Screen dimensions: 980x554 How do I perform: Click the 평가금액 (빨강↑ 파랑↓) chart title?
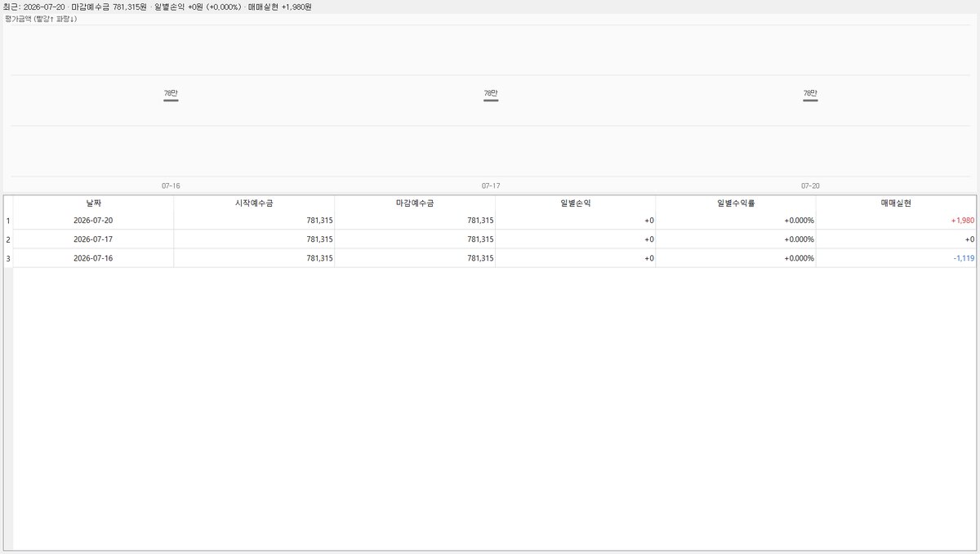point(41,18)
